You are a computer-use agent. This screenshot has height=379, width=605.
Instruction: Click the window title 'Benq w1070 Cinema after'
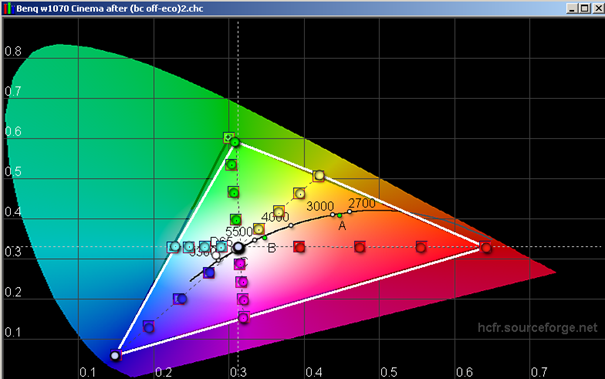(x=71, y=8)
